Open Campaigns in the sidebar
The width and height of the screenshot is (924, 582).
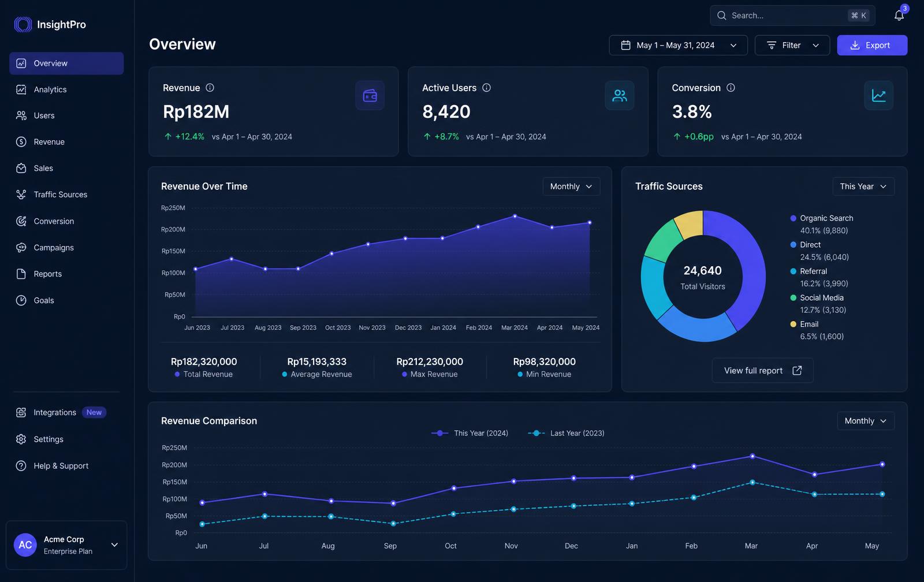(x=66, y=248)
